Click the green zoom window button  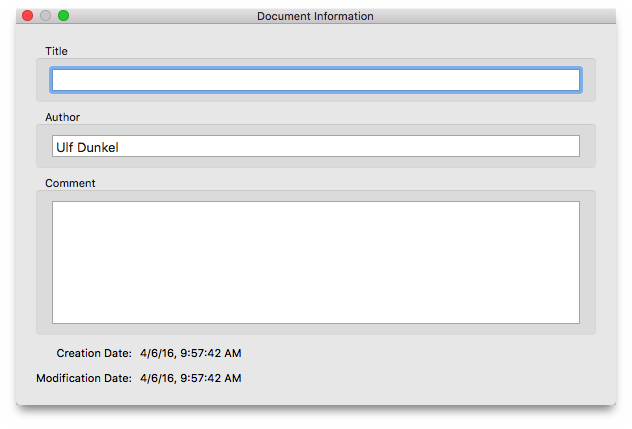[x=63, y=16]
